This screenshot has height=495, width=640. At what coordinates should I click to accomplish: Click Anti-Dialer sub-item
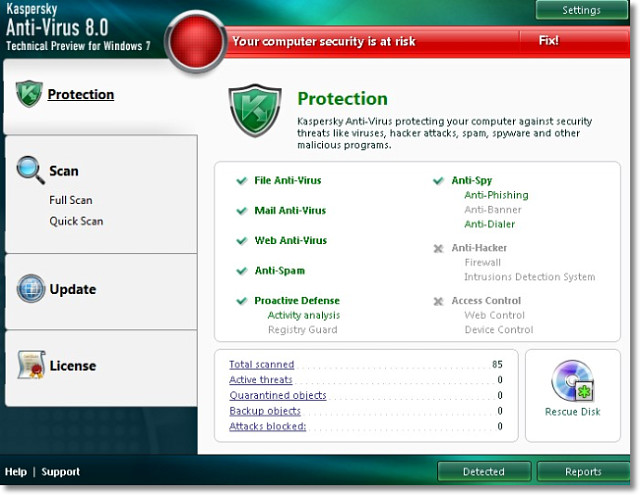pos(489,224)
